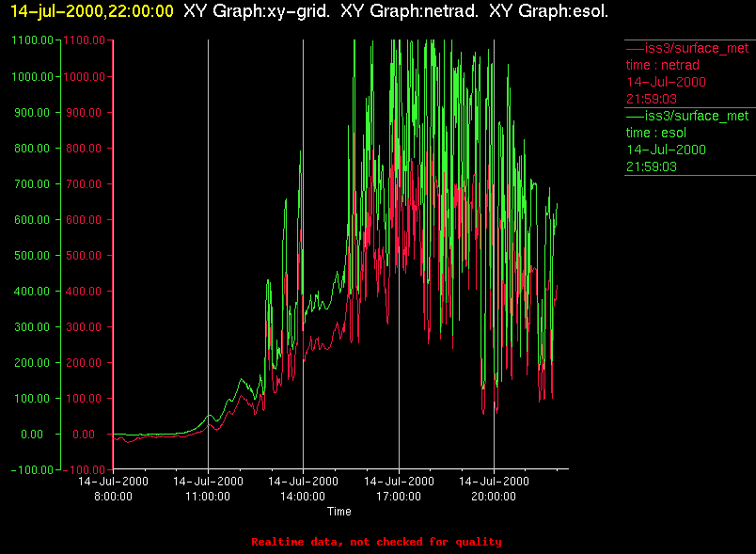Viewport: 756px width, 554px height.
Task: Click green y-axis label 0.00
Action: (x=32, y=434)
